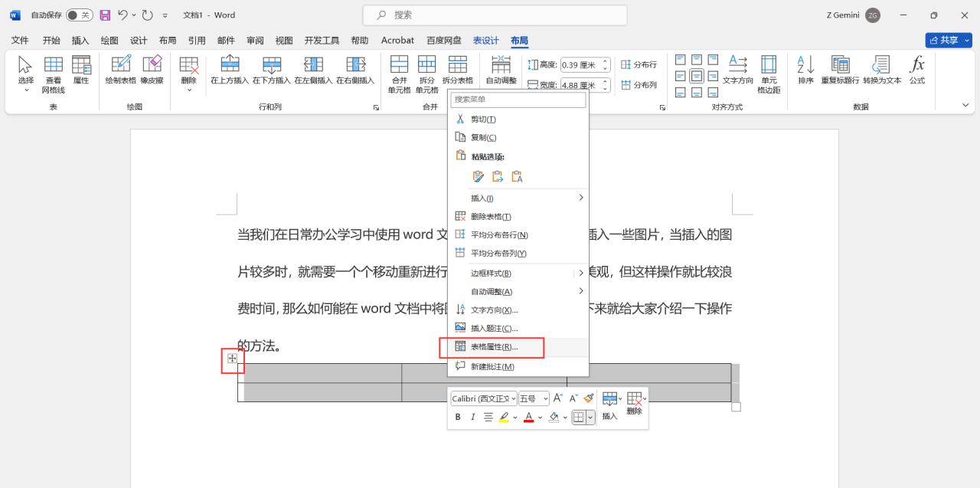The height and width of the screenshot is (488, 980).
Task: Click the context menu 搜索菜单 field
Action: [x=518, y=100]
